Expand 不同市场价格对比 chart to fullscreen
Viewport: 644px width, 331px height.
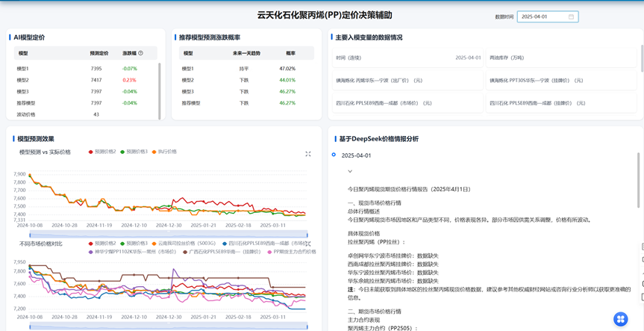pos(308,244)
